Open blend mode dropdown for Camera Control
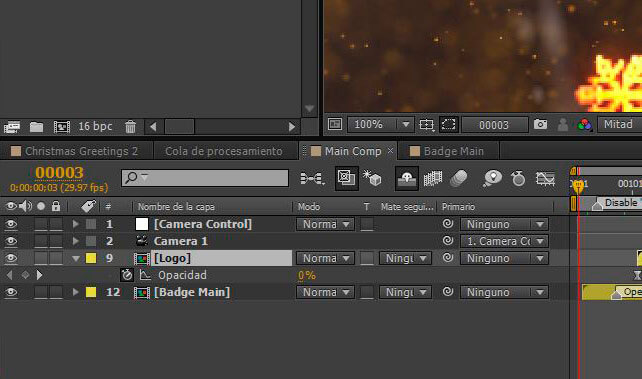Screen dimensions: 642x379 pos(326,224)
